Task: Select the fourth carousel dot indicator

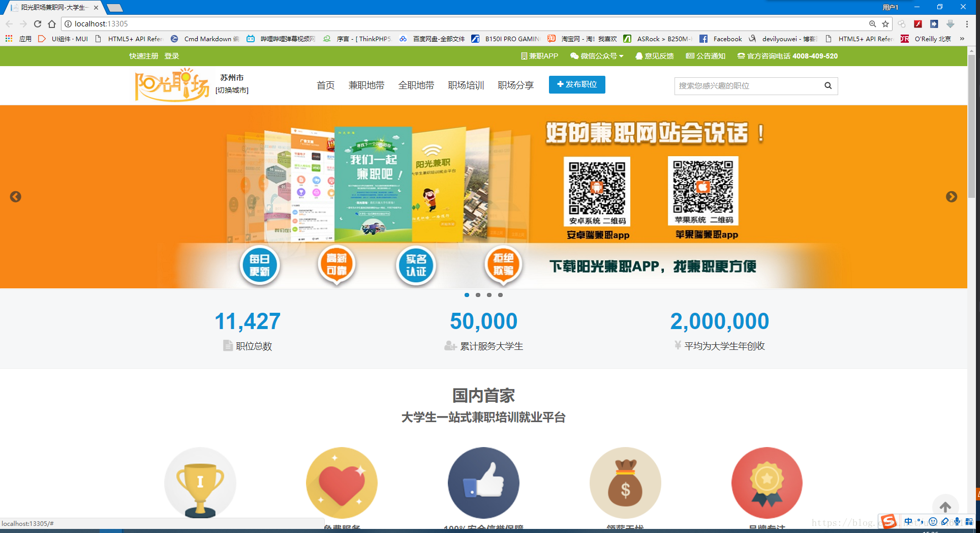Action: click(x=500, y=295)
